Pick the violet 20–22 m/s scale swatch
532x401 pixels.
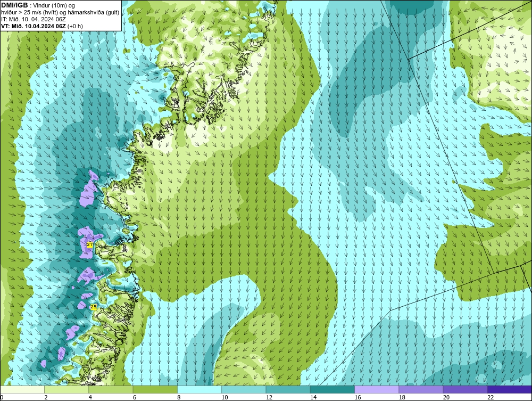[x=465, y=389]
